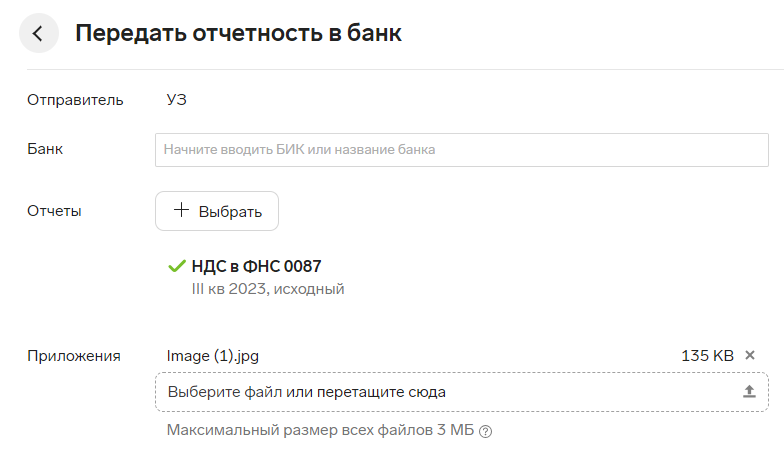This screenshot has width=784, height=460.
Task: Click the Выбрать reports button label
Action: tap(230, 212)
